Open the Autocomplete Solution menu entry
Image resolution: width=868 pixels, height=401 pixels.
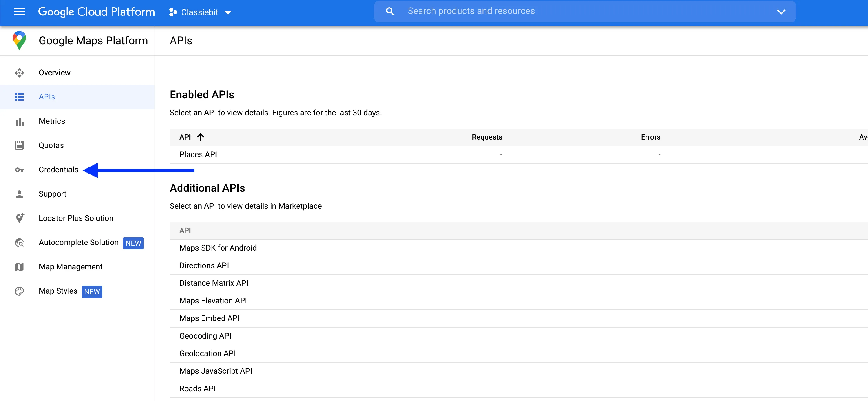coord(78,242)
